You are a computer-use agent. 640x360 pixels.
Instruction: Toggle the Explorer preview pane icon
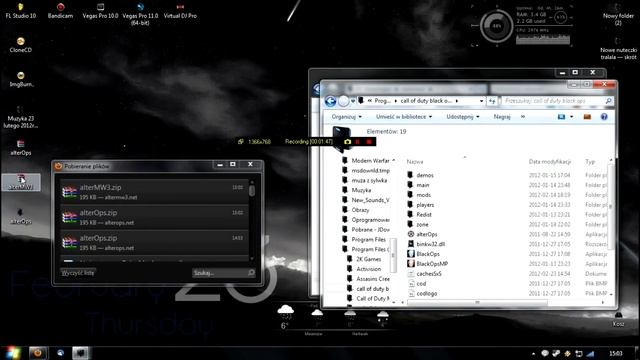click(x=587, y=117)
